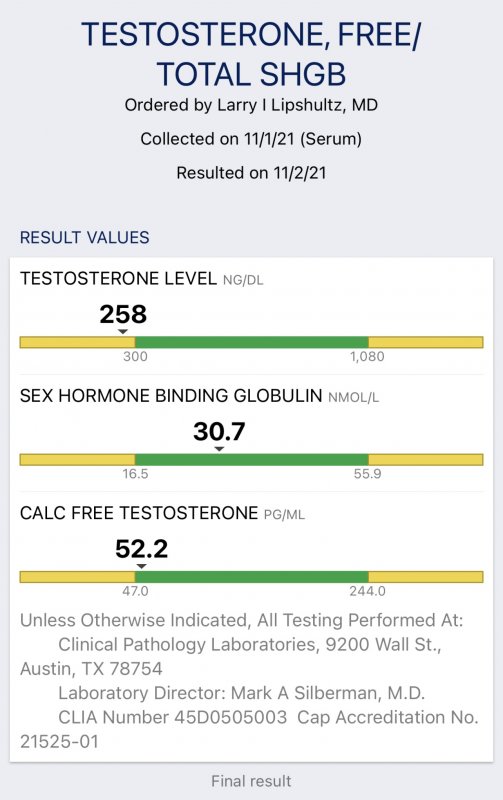Click the 52.2 free testosterone value
The height and width of the screenshot is (800, 503).
pos(142,549)
